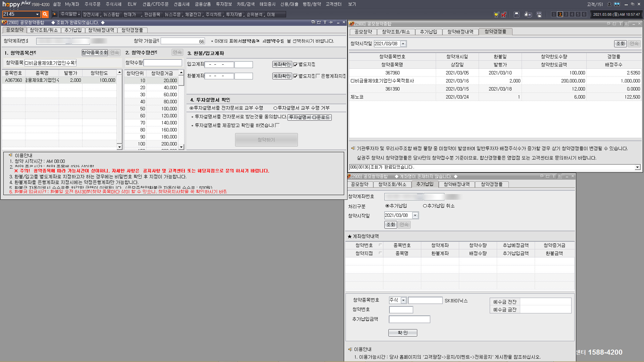Switch to virtual screen number 4
The image size is (644, 362).
click(x=572, y=14)
